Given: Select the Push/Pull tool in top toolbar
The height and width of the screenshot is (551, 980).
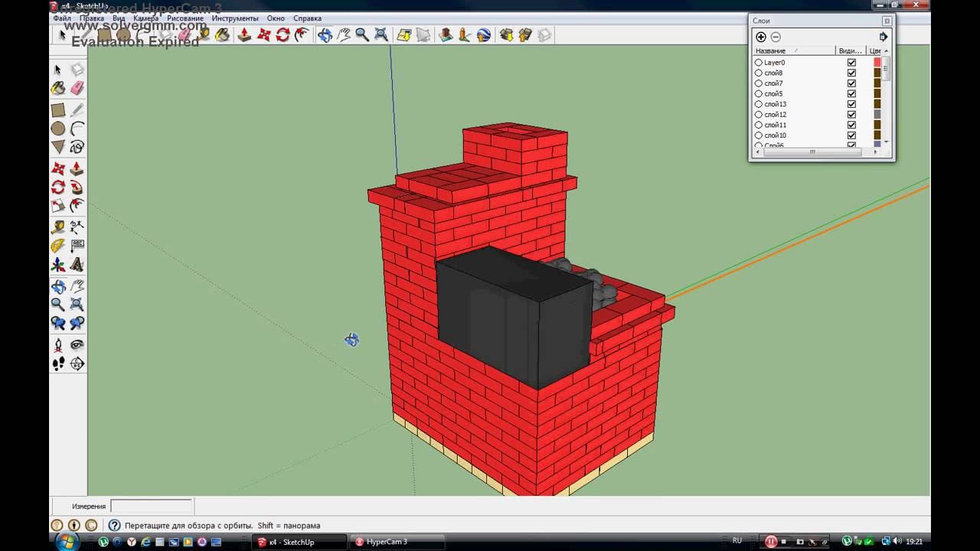Looking at the screenshot, I should (x=244, y=35).
